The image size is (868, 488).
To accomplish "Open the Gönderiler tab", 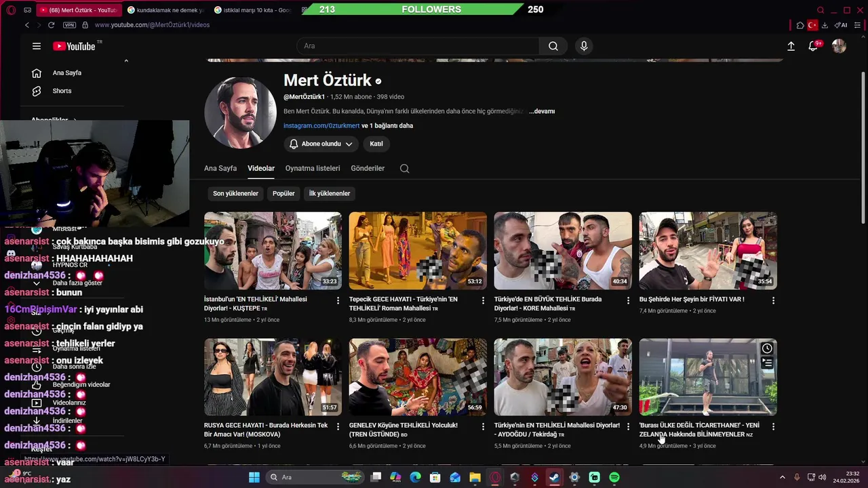I will tap(368, 168).
